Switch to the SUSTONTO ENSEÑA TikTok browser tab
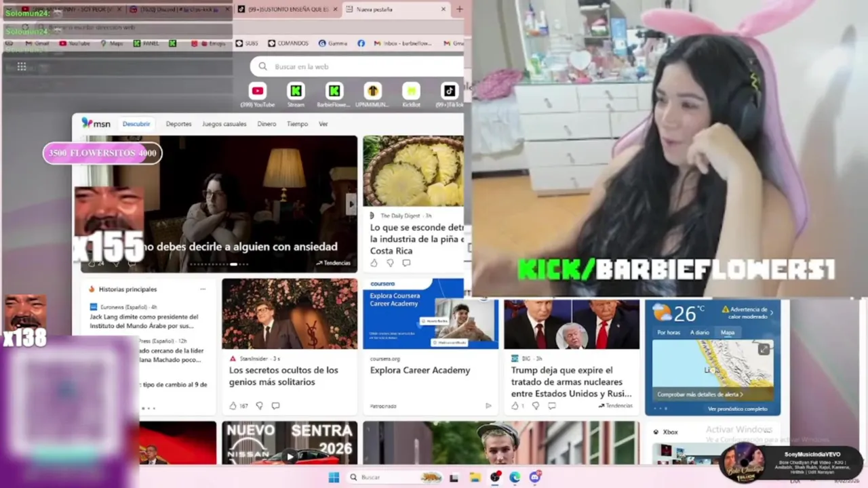This screenshot has height=488, width=868. [x=287, y=9]
